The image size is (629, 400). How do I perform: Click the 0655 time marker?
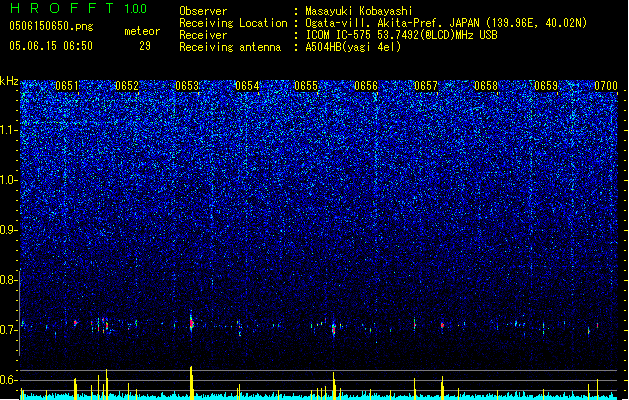point(306,86)
